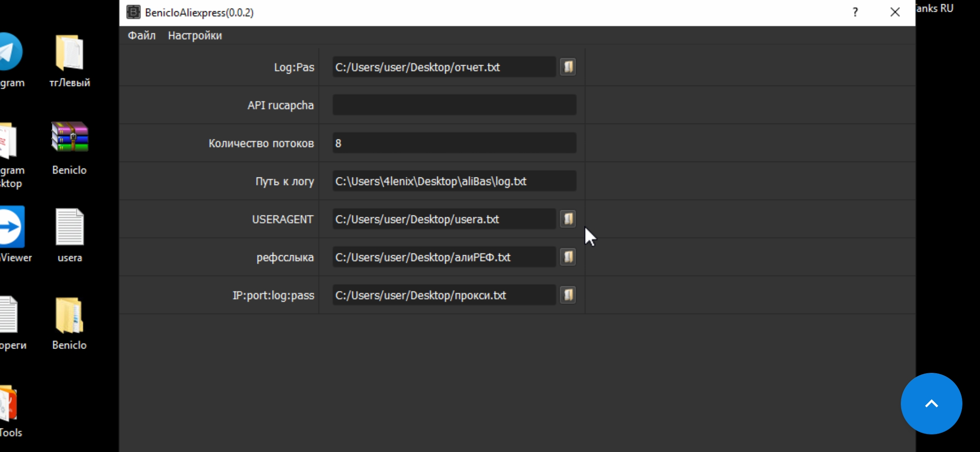Browse file for the USERAGENT field

coord(568,219)
